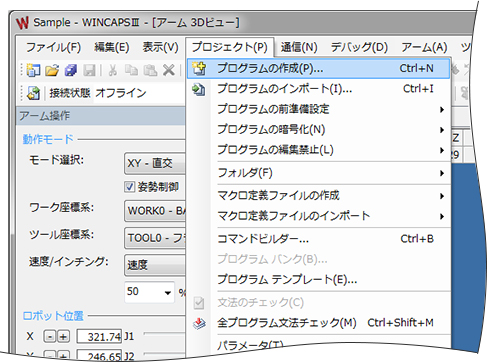Open the モード選択 XY dropdown

coord(155,163)
